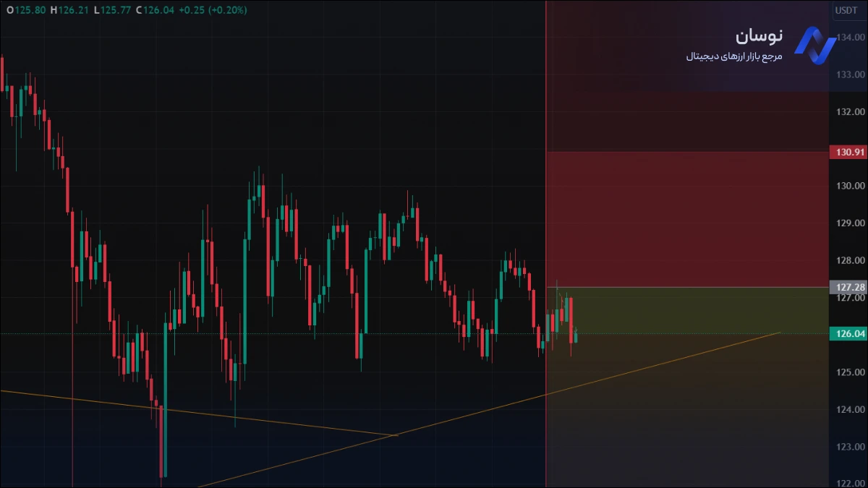868x488 pixels.
Task: Click the blue Nosan logo icon
Action: [814, 43]
